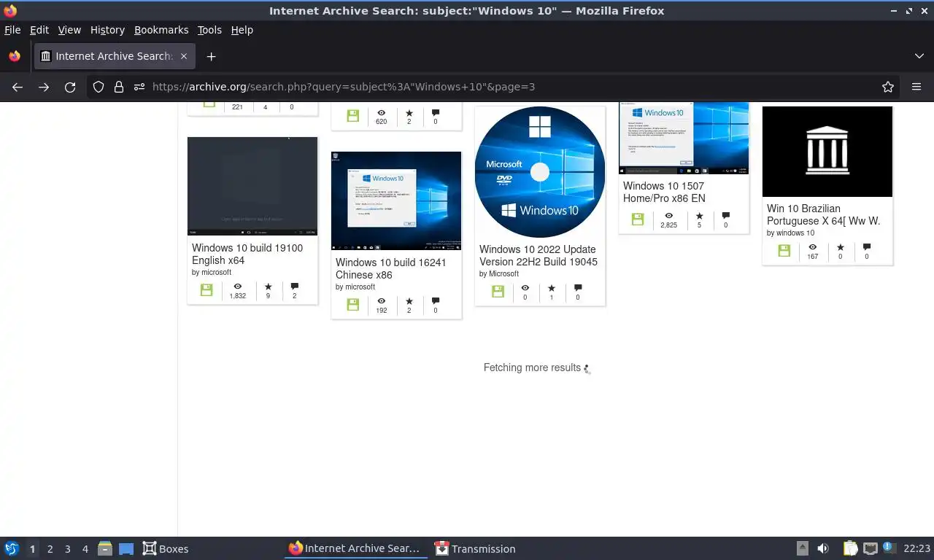Open a new browser tab
The image size is (934, 560).
tap(211, 56)
